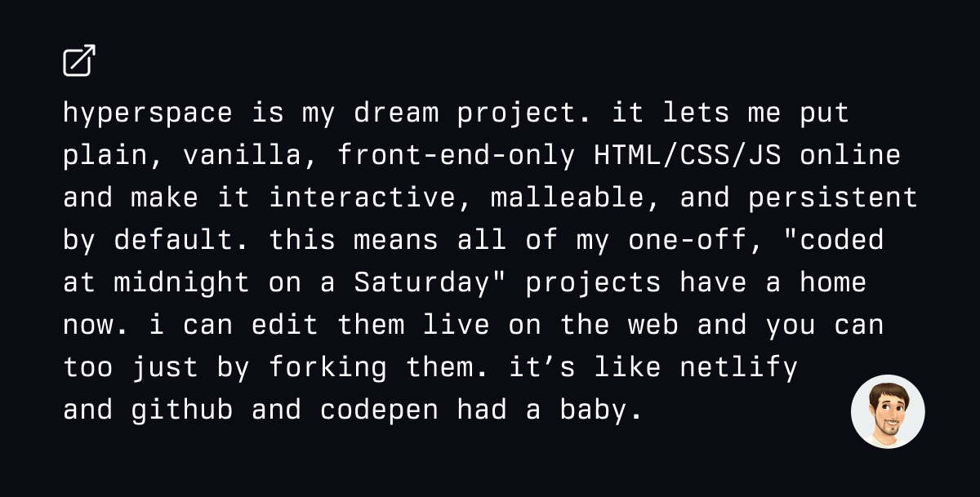This screenshot has width=980, height=497.
Task: Click the external link icon above the text
Action: pos(79,61)
